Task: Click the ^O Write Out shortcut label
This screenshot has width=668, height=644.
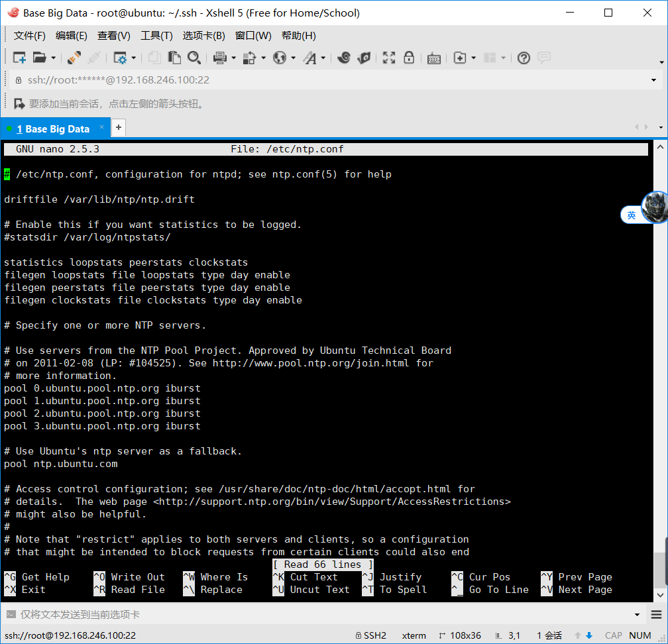Action: coord(129,577)
